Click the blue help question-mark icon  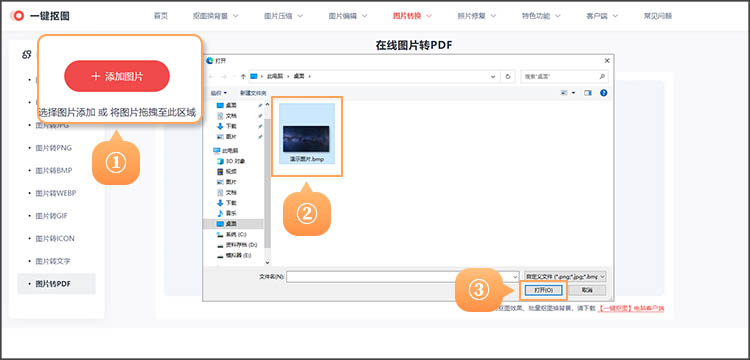tap(603, 92)
